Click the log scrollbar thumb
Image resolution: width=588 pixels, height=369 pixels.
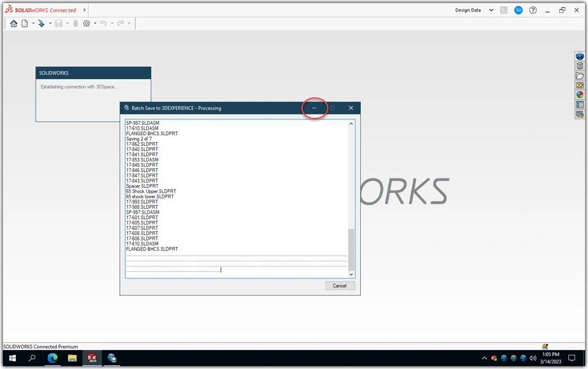[352, 250]
